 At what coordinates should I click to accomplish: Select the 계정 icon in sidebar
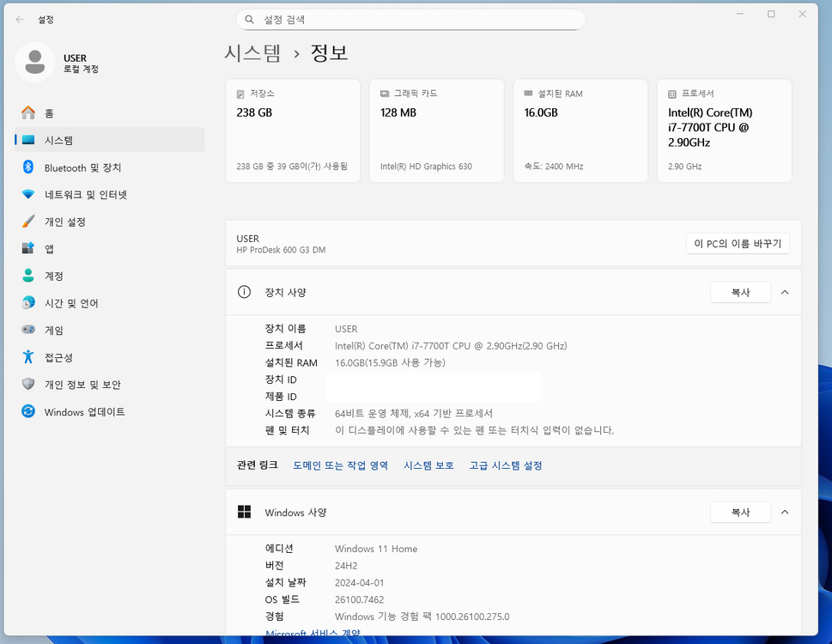[x=27, y=276]
